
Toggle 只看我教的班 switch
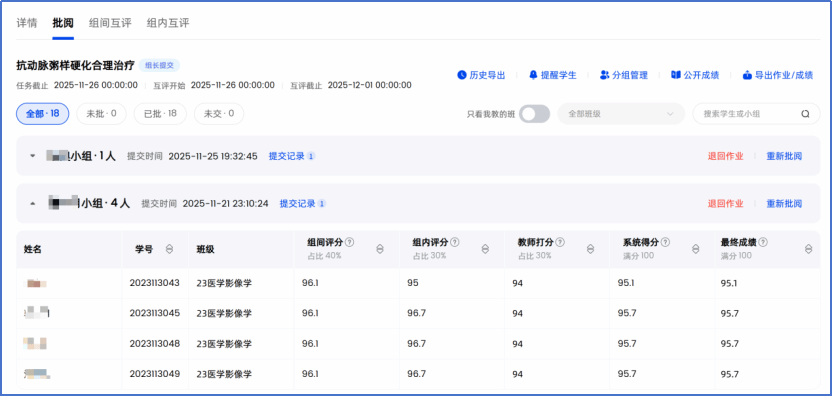click(534, 114)
